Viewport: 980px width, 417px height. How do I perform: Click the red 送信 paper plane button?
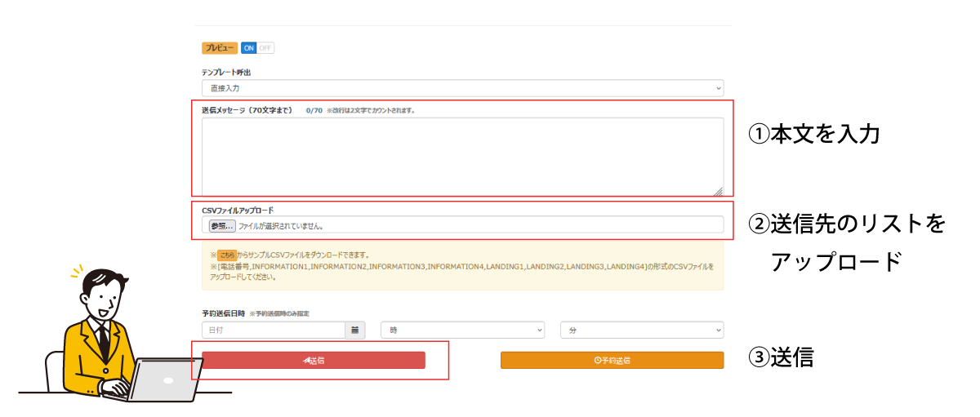(x=314, y=360)
